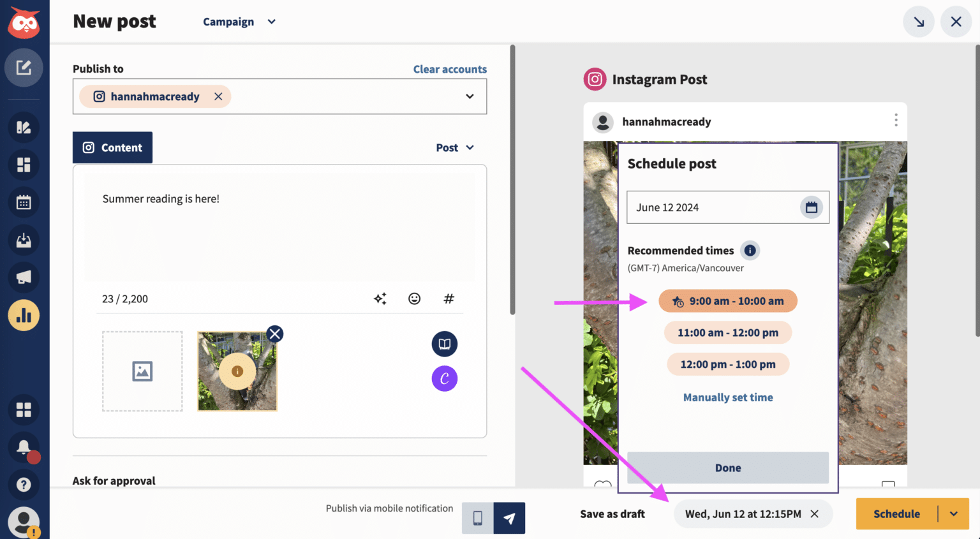Expand the Campaign dropdown
This screenshot has width=980, height=539.
pyautogui.click(x=239, y=21)
